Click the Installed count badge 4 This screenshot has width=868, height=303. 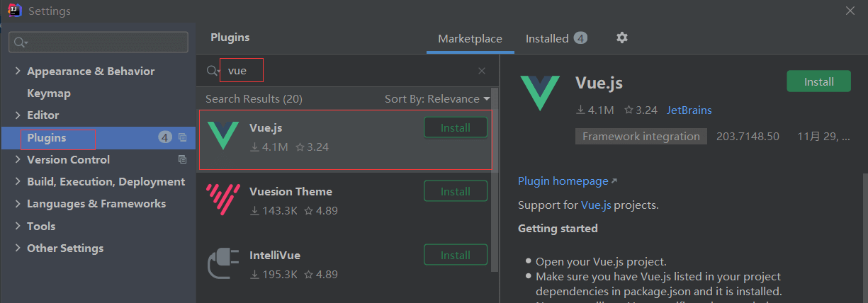[x=580, y=38]
